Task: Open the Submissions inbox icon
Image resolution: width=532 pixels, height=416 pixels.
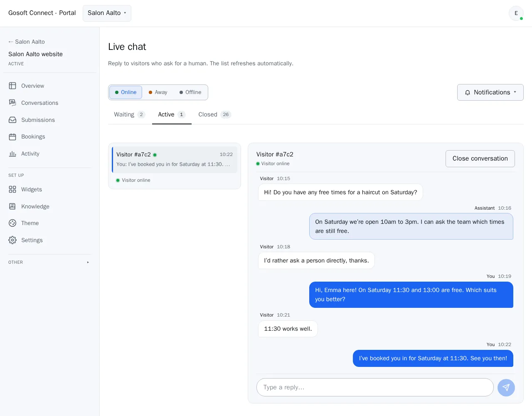Action: point(12,120)
